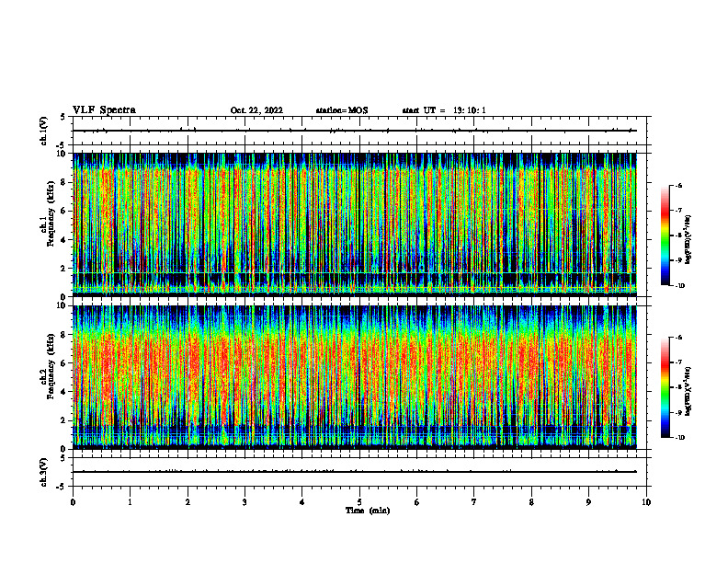Click the "-10" label on ch.2 colorbar
This screenshot has width=728, height=563.
pyautogui.click(x=680, y=438)
